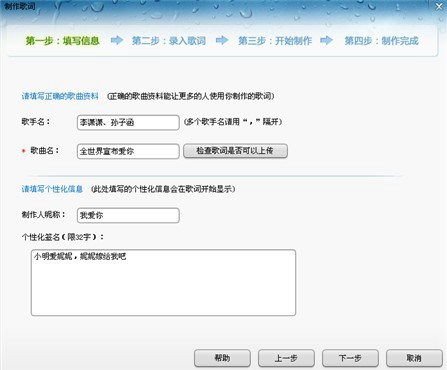Viewport: 447px width, 370px height.
Task: Click the arrow after step two
Action: click(x=222, y=41)
